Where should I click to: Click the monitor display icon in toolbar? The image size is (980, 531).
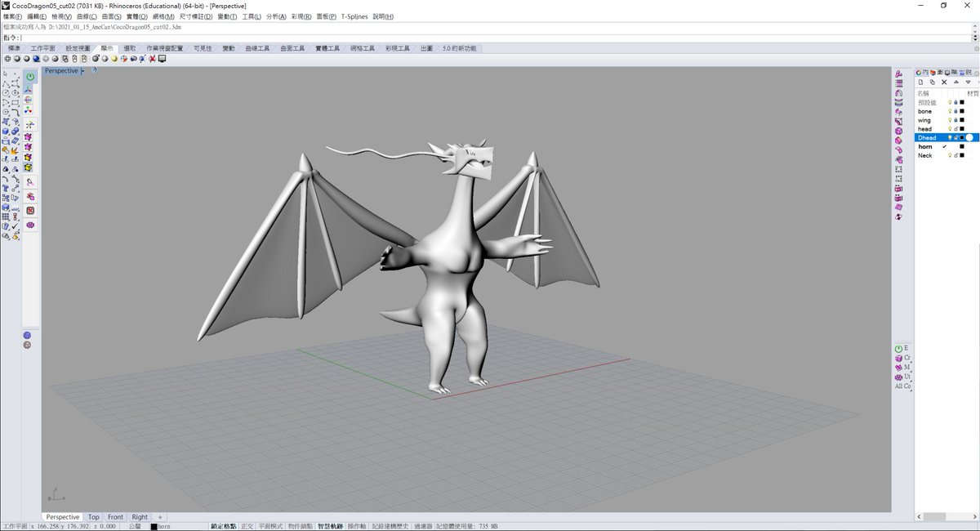pos(162,59)
